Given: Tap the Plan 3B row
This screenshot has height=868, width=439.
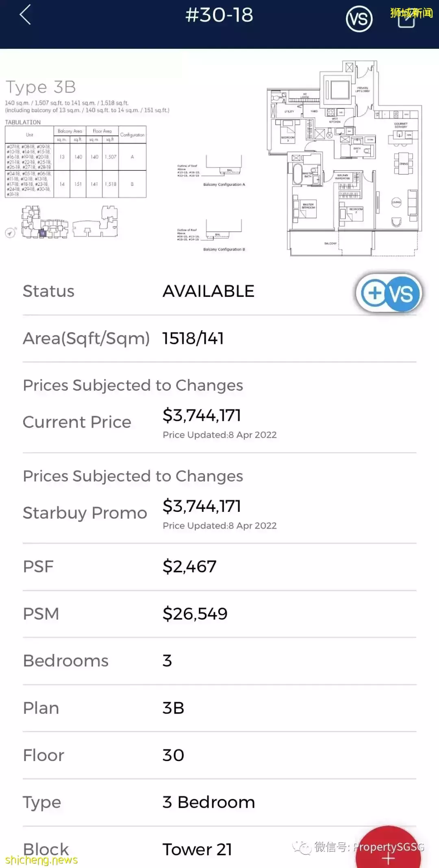Looking at the screenshot, I should coord(219,708).
